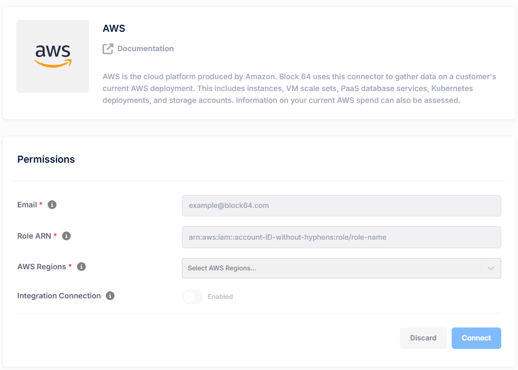Open the Select AWS Regions dropdown
Image resolution: width=518 pixels, height=370 pixels.
(341, 268)
